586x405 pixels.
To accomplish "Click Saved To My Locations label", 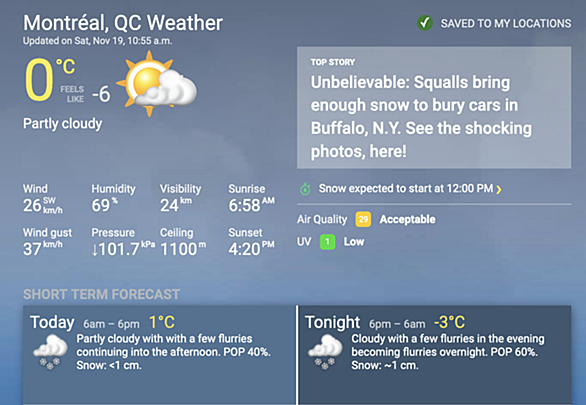I will pyautogui.click(x=506, y=24).
